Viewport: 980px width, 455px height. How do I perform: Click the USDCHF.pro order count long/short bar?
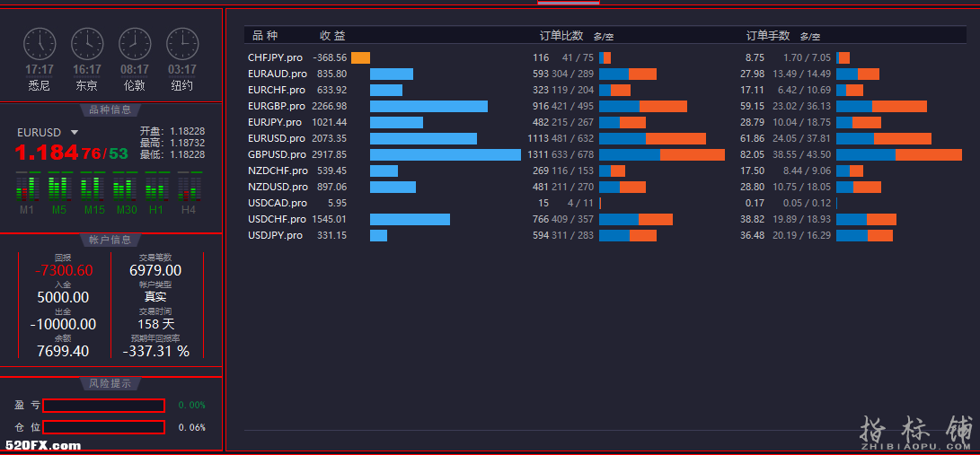[x=636, y=219]
